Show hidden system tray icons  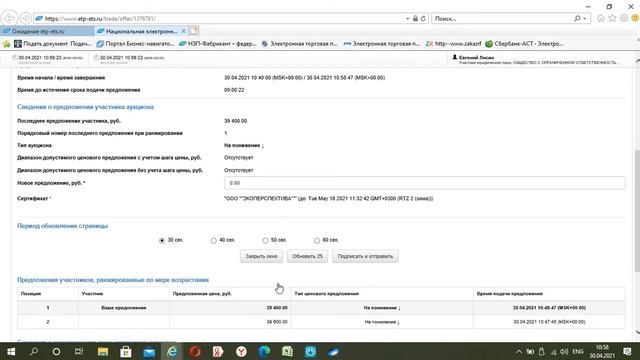pyautogui.click(x=519, y=351)
